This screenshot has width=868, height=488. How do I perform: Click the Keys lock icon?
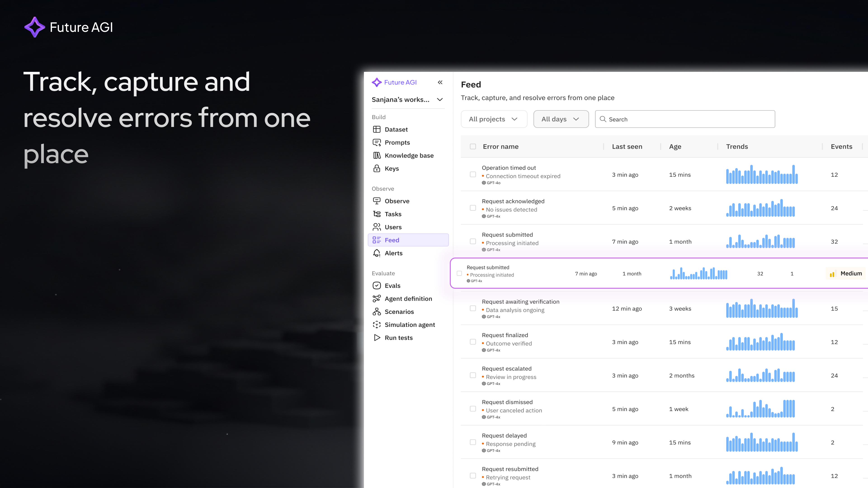(x=377, y=168)
